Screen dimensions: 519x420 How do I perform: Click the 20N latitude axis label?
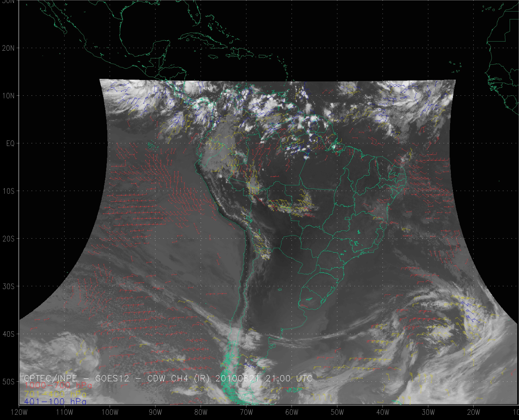click(9, 48)
